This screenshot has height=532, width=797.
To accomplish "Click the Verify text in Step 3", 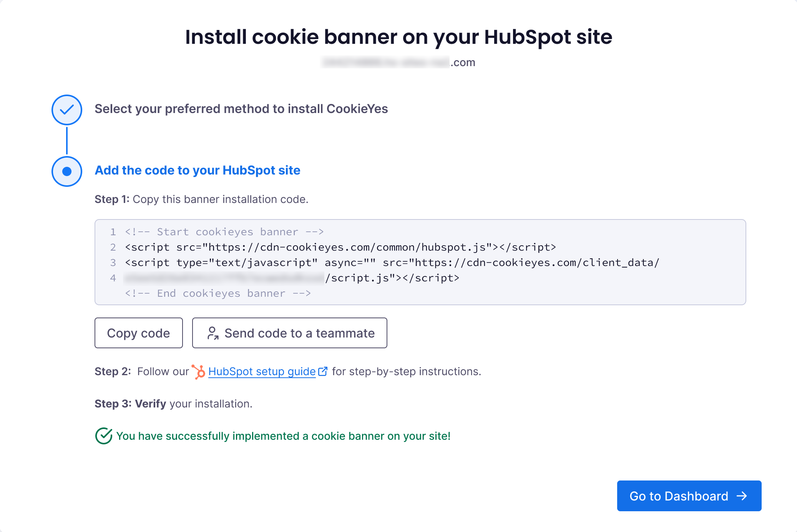I will tap(151, 404).
